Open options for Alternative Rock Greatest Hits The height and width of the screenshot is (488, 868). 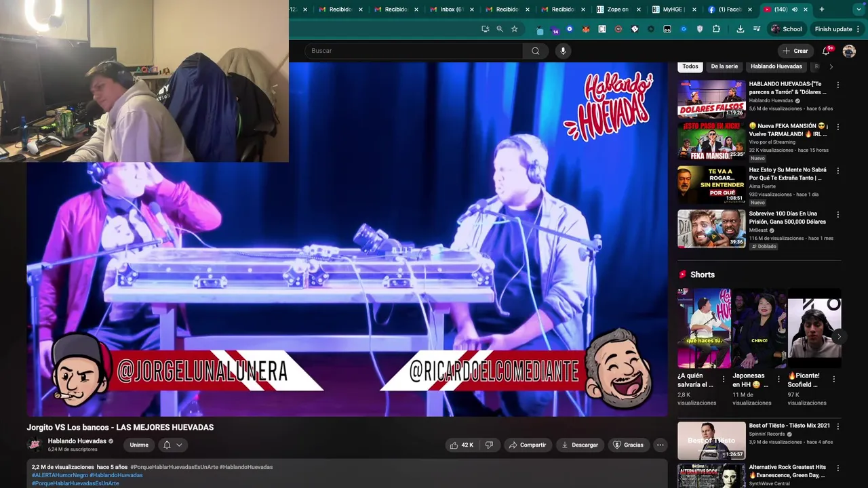click(x=838, y=468)
